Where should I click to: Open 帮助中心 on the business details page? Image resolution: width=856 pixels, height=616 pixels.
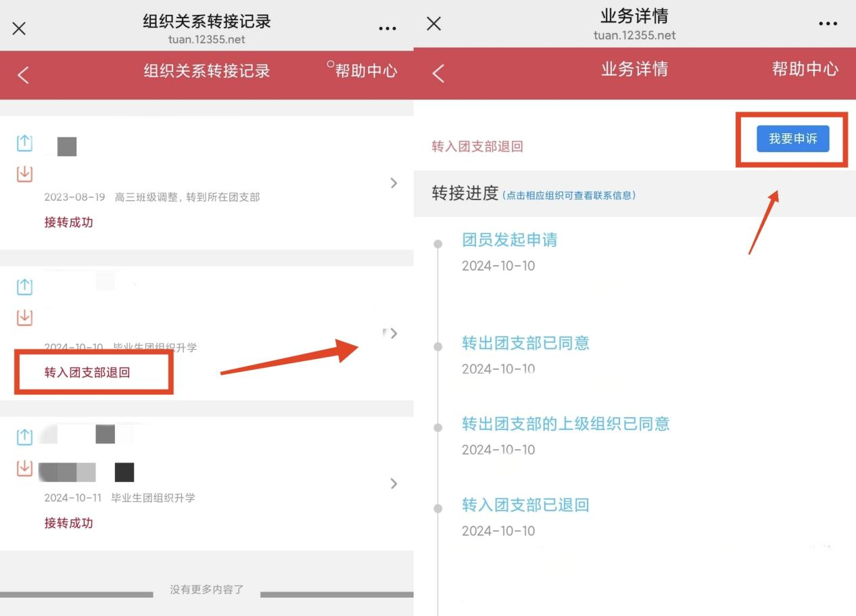click(x=805, y=68)
